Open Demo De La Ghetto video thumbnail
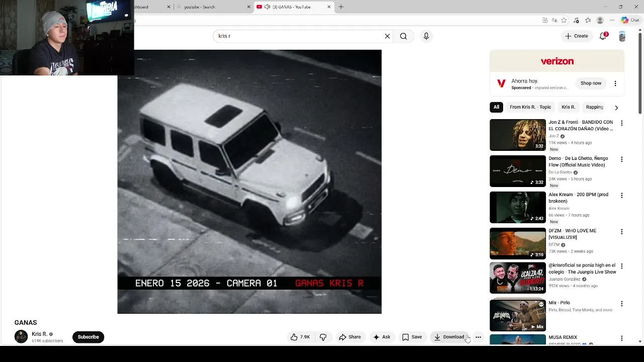Image resolution: width=644 pixels, height=362 pixels. [x=518, y=171]
